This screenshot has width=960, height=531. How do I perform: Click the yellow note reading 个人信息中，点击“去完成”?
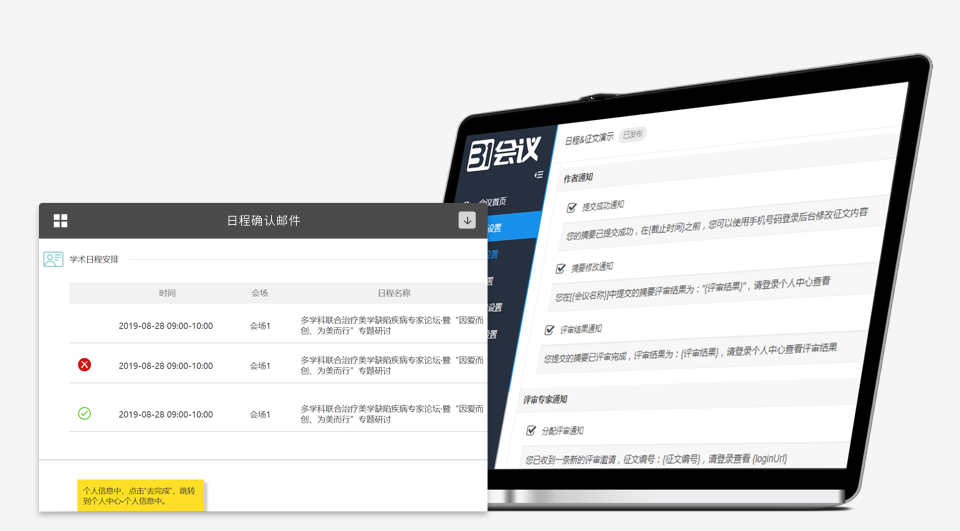tap(140, 495)
